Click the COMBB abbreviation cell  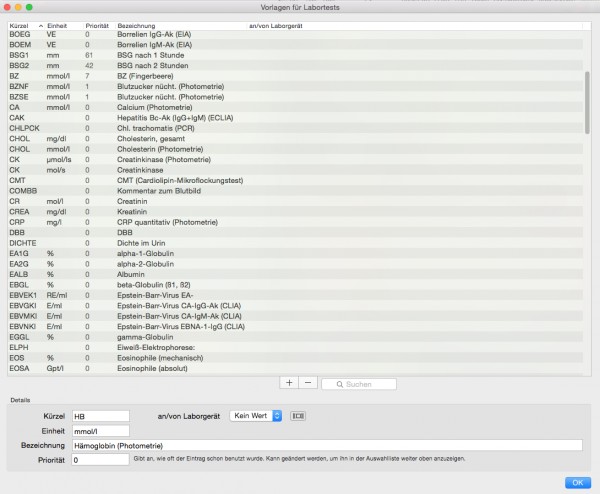(23, 191)
